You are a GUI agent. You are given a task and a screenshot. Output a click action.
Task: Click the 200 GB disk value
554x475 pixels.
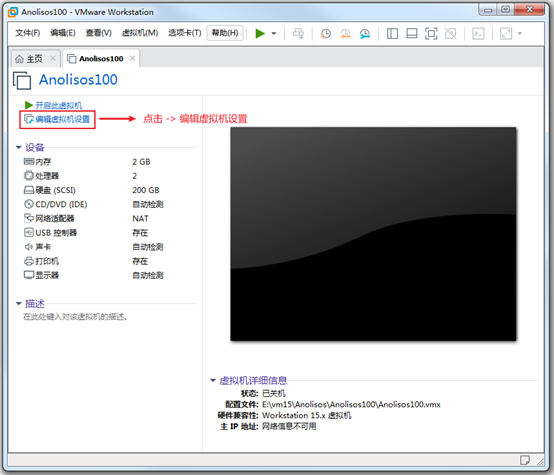146,190
